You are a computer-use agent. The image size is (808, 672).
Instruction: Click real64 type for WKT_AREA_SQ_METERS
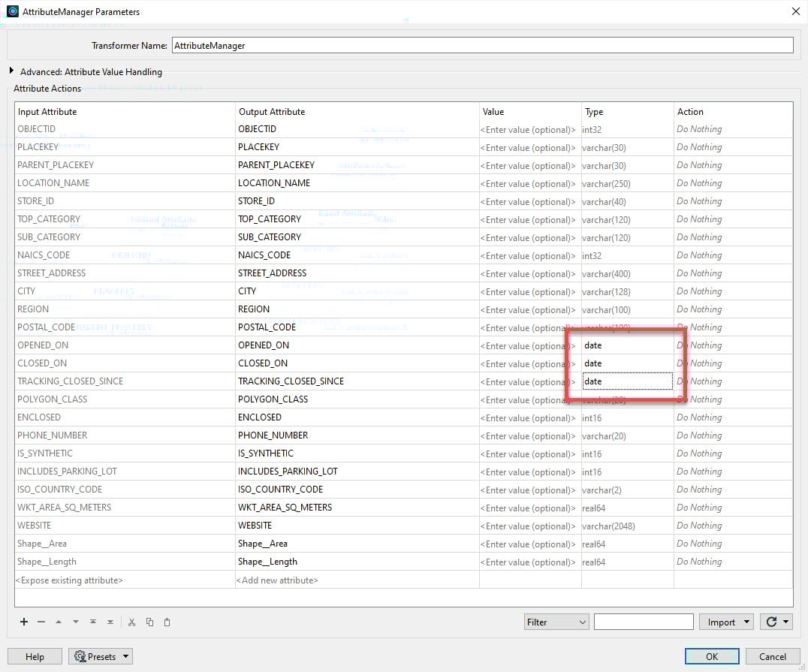tap(628, 508)
